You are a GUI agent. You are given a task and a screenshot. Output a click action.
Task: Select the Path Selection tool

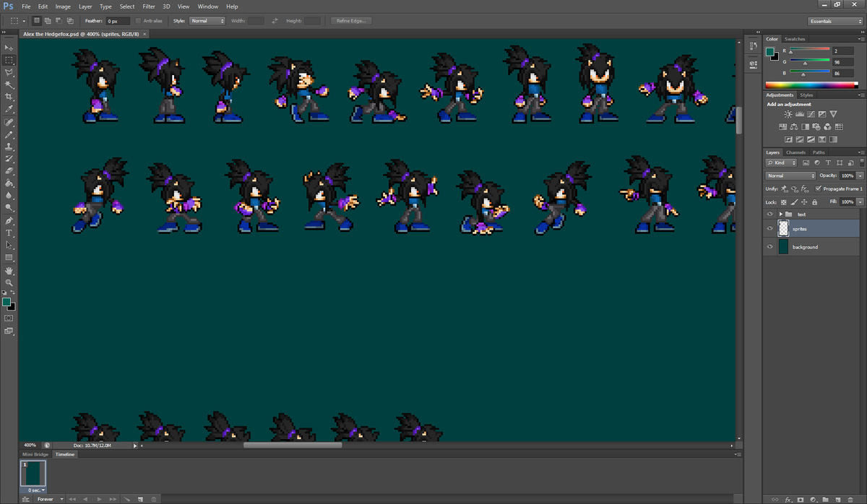click(x=9, y=246)
